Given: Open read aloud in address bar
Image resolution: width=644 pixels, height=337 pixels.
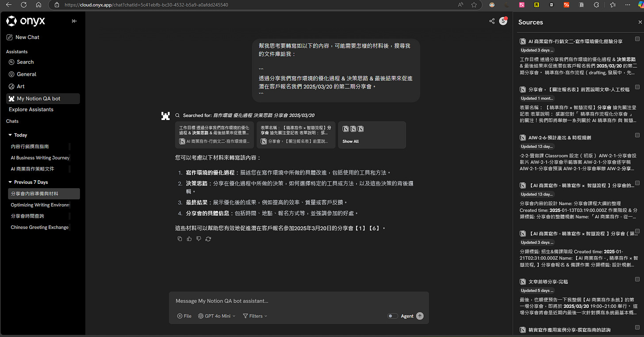Looking at the screenshot, I should pyautogui.click(x=461, y=5).
